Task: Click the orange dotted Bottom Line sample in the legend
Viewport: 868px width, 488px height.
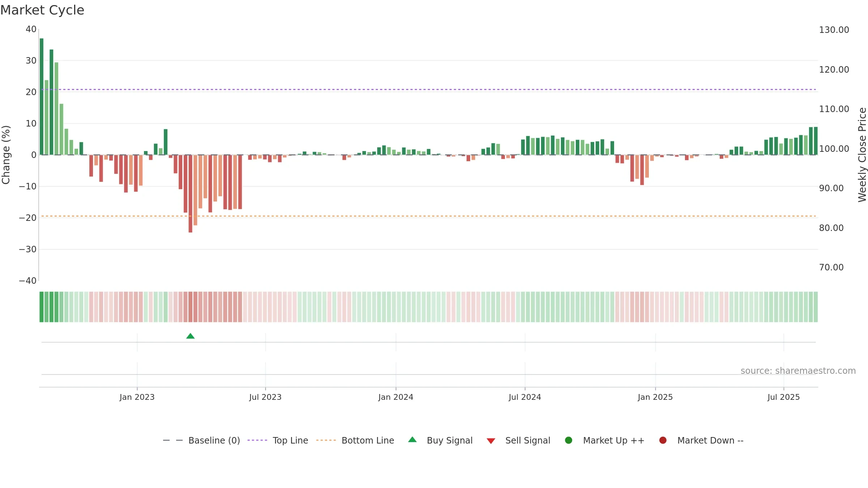Action: (x=326, y=440)
